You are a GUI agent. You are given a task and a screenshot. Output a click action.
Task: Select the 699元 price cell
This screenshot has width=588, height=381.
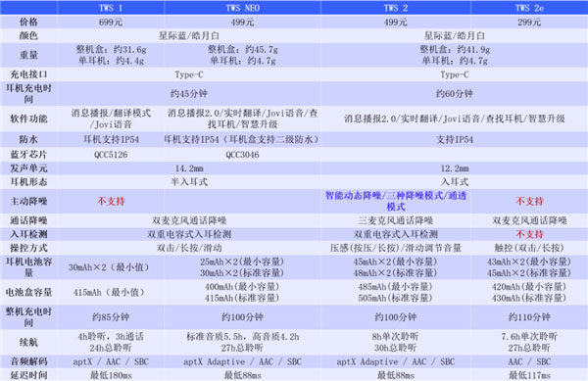(x=111, y=23)
